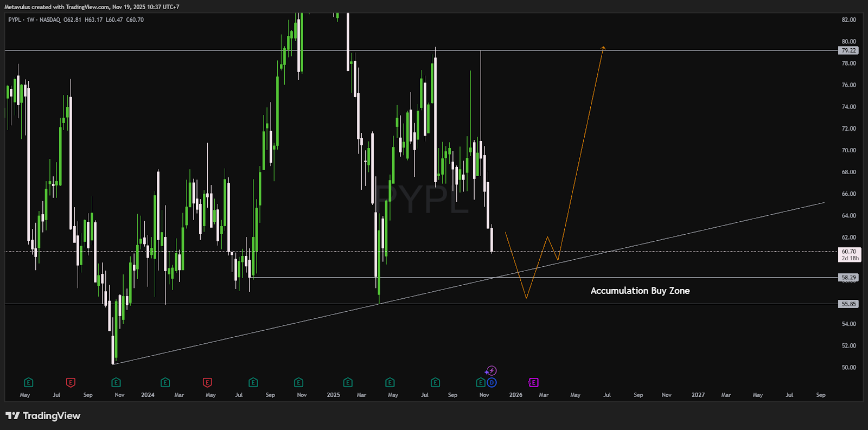The image size is (868, 430).
Task: Click the 2025 label on time axis
Action: click(333, 395)
